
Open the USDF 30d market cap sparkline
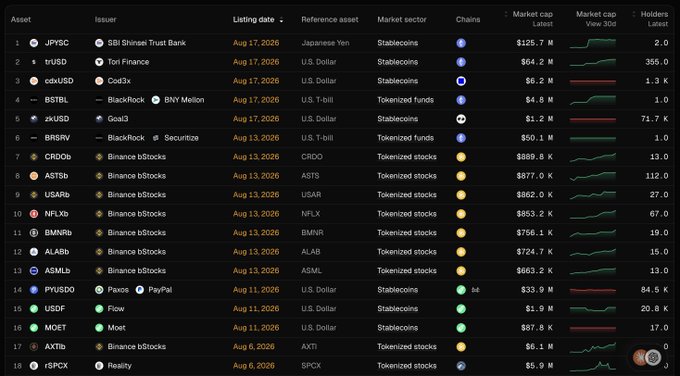click(593, 309)
